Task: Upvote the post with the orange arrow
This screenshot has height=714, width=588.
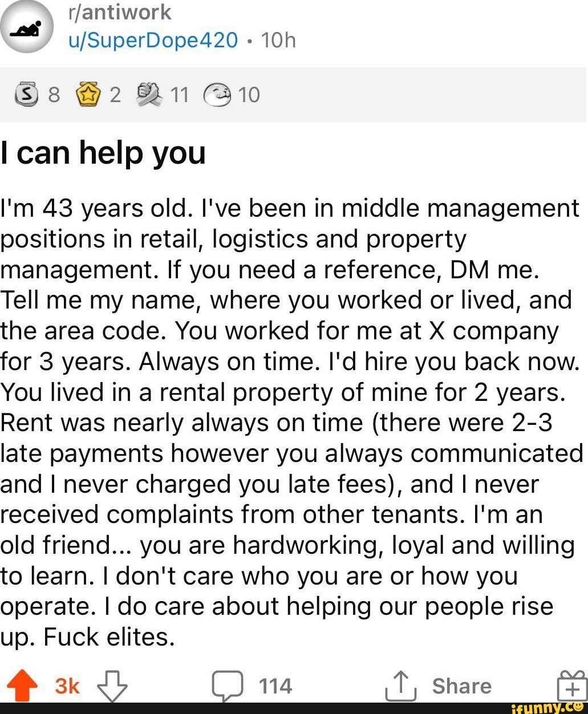Action: (x=22, y=685)
